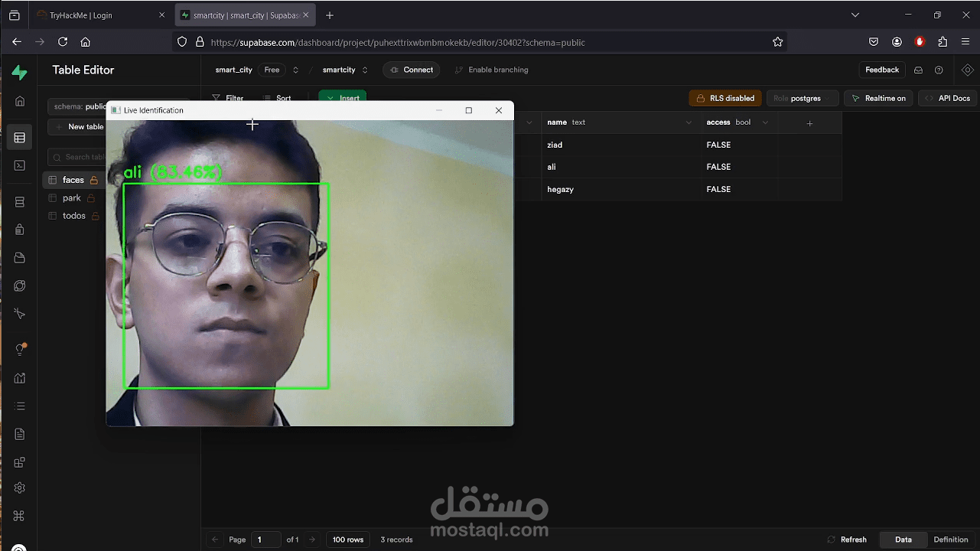Open the Database section icon

[20, 202]
